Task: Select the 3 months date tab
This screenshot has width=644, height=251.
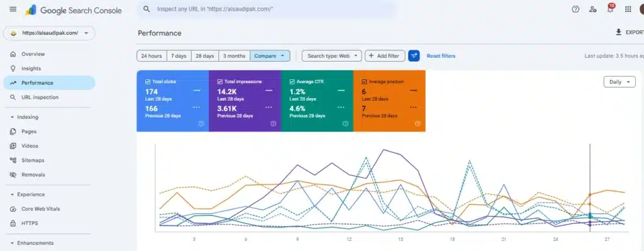Action: click(234, 56)
